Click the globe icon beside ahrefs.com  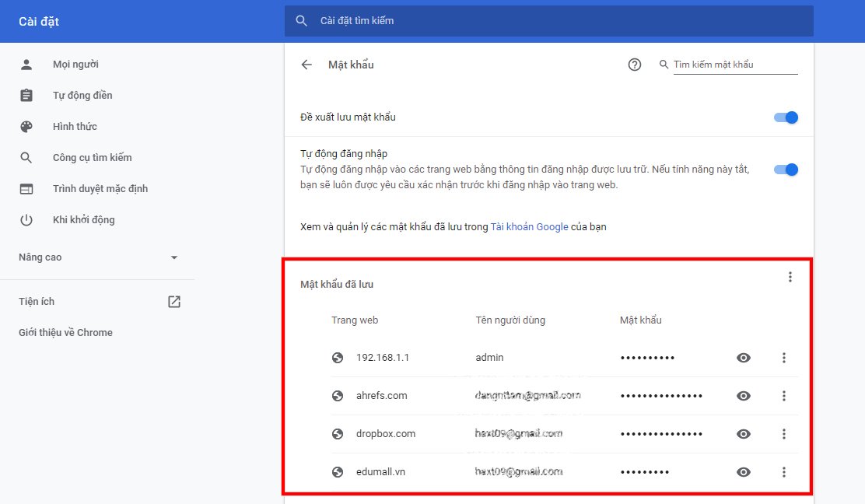coord(338,396)
